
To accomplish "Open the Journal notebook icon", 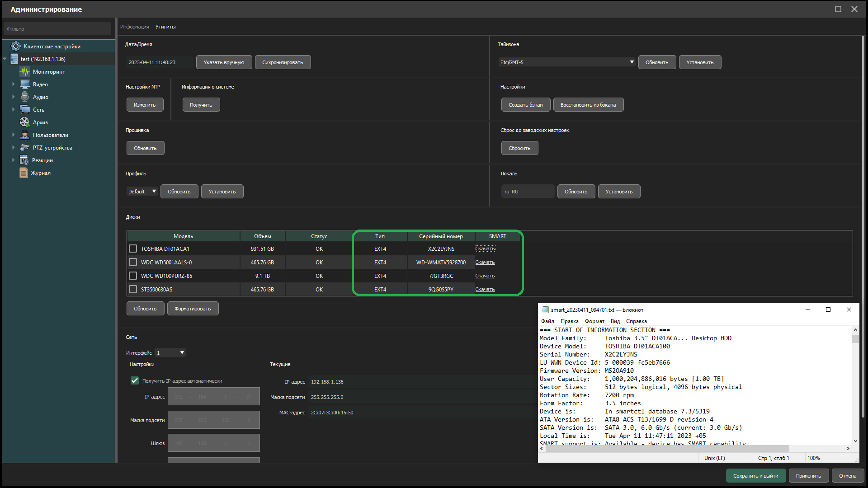I will [x=24, y=173].
